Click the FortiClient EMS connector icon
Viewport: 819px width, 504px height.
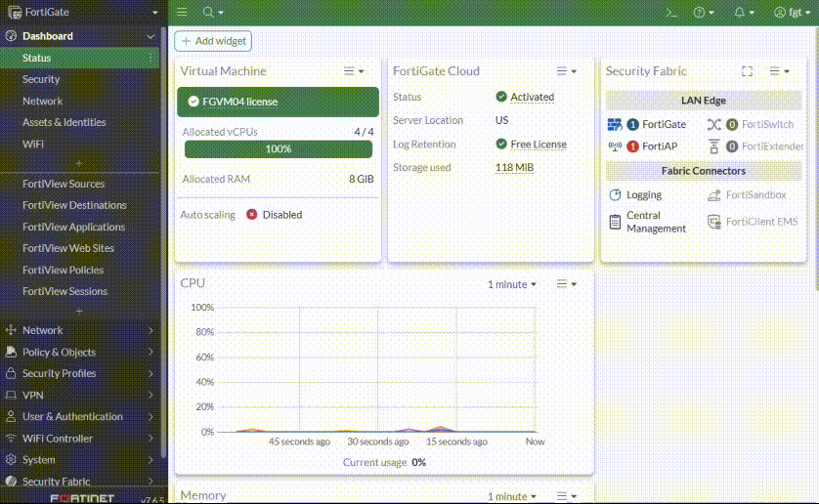[714, 222]
